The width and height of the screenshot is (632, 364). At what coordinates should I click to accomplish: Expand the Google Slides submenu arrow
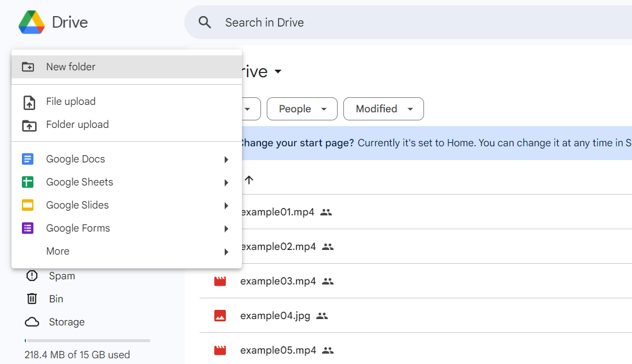click(x=226, y=206)
